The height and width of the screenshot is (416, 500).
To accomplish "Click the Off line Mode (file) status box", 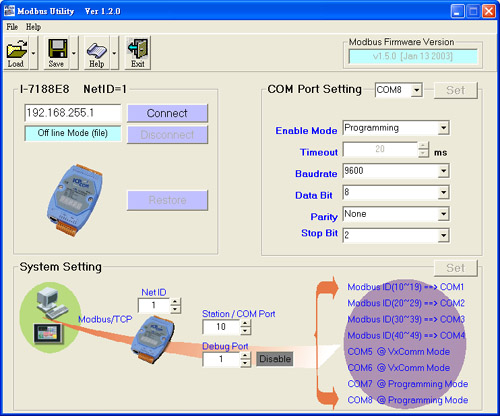I will [x=73, y=133].
